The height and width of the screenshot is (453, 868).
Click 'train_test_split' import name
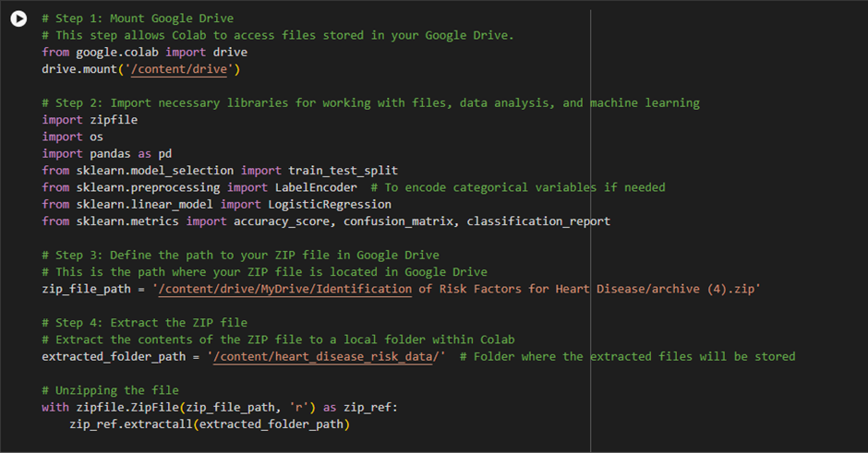pyautogui.click(x=343, y=171)
